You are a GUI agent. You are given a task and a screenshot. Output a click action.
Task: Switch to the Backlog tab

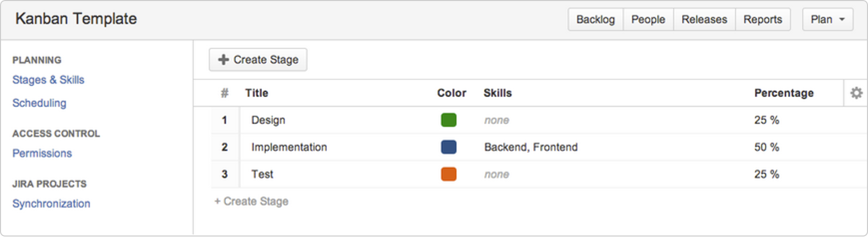point(596,19)
